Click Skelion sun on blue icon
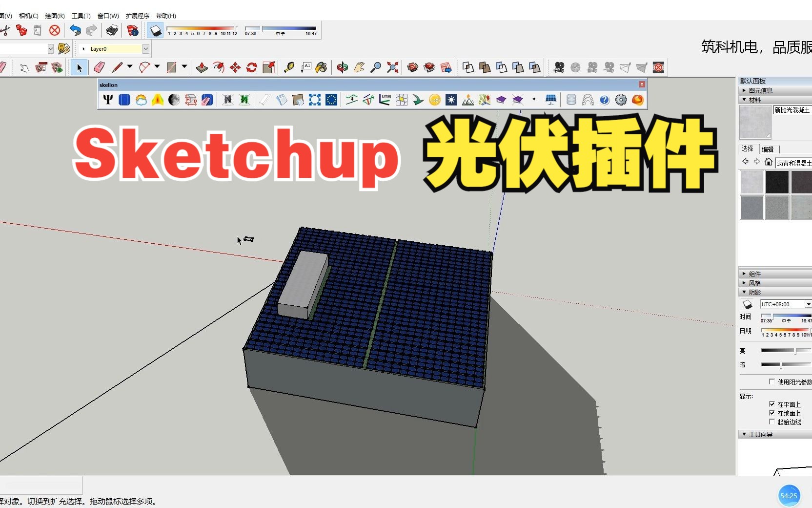This screenshot has height=508, width=812. click(451, 100)
